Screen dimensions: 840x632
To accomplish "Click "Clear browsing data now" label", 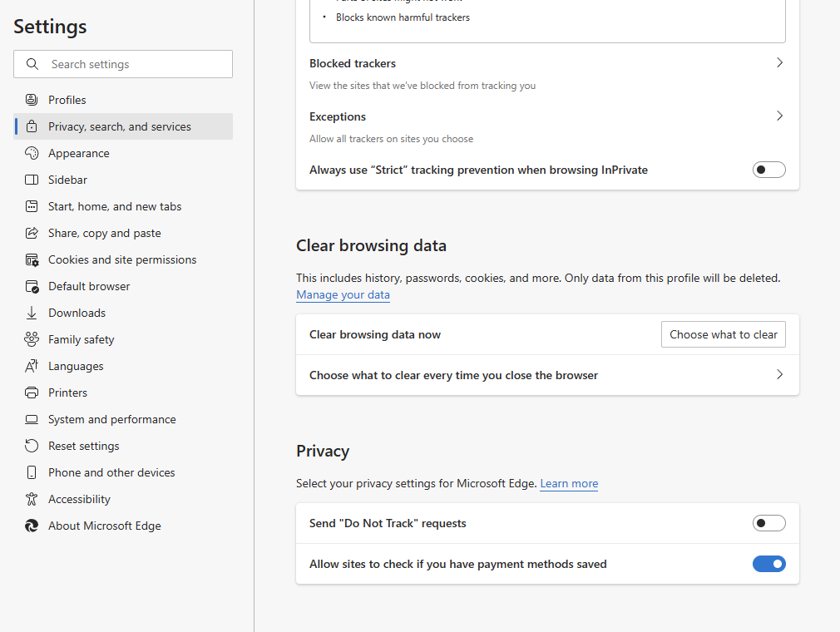I will click(x=375, y=334).
